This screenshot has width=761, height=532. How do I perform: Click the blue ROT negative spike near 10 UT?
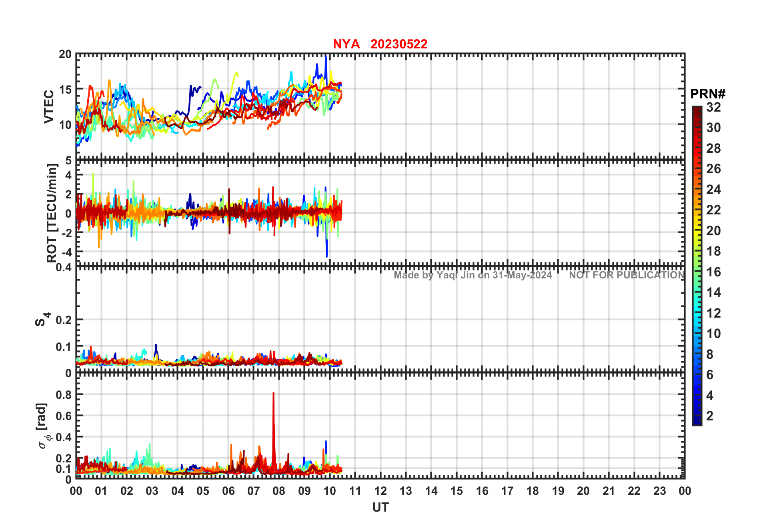[x=327, y=256]
